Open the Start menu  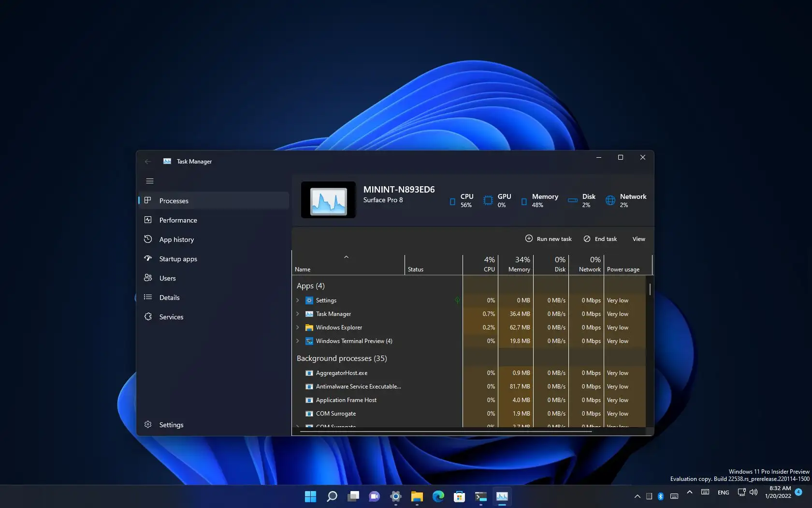[310, 496]
